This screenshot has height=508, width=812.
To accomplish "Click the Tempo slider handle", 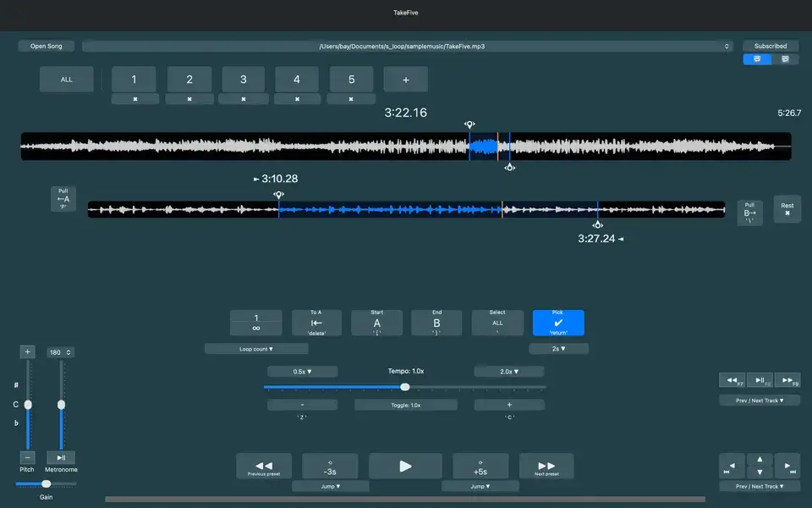I will 405,387.
